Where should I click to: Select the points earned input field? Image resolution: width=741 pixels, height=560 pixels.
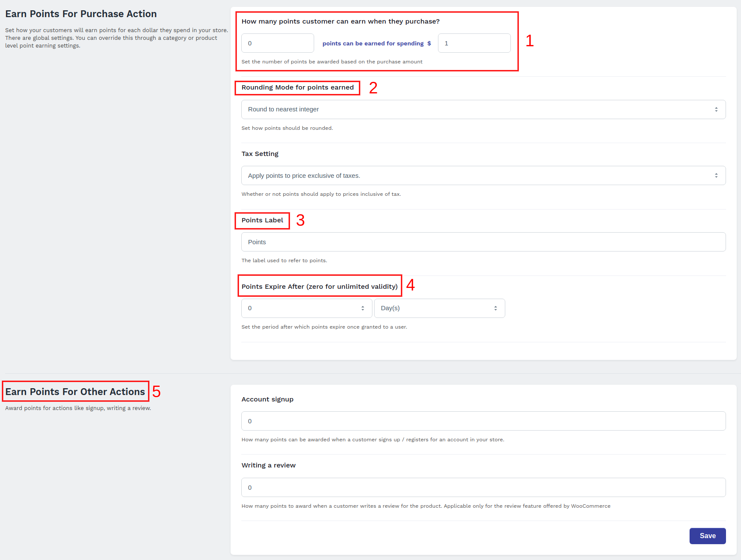[277, 43]
